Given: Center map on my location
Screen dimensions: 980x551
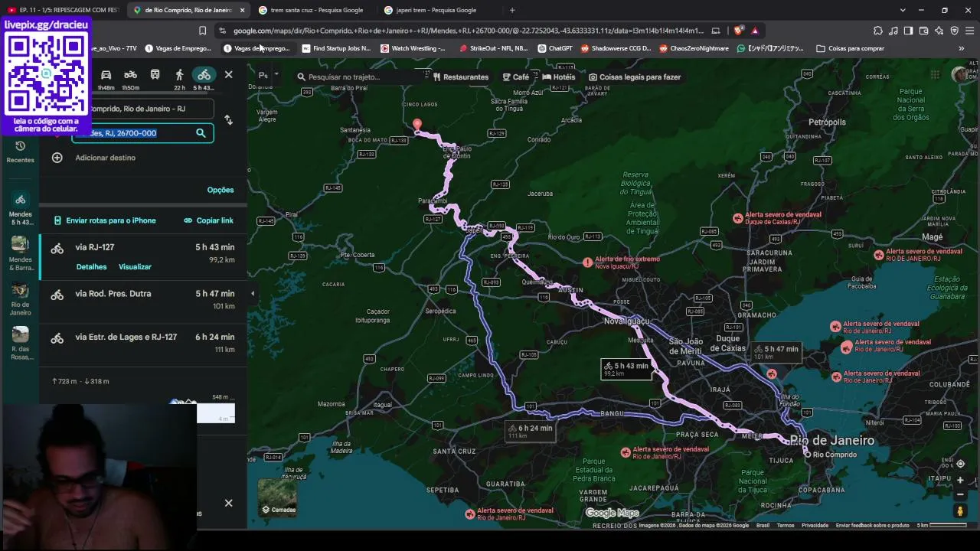Looking at the screenshot, I should tap(960, 465).
